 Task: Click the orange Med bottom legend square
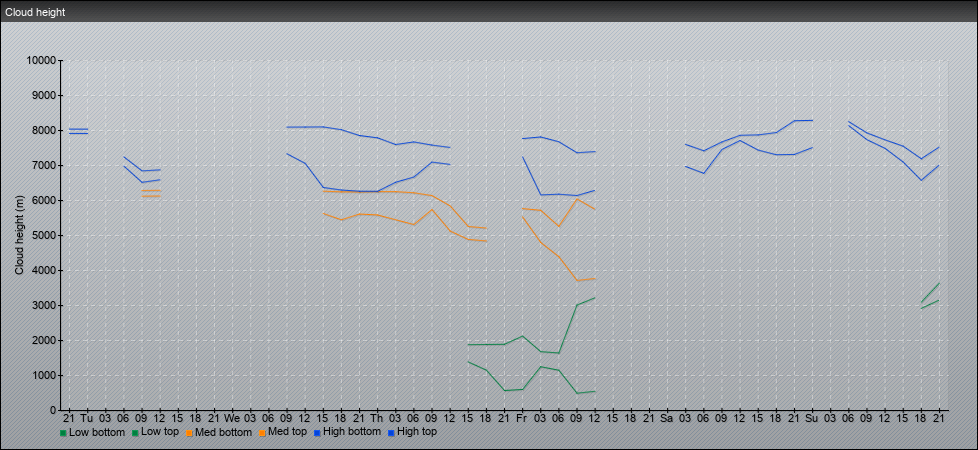pos(189,433)
